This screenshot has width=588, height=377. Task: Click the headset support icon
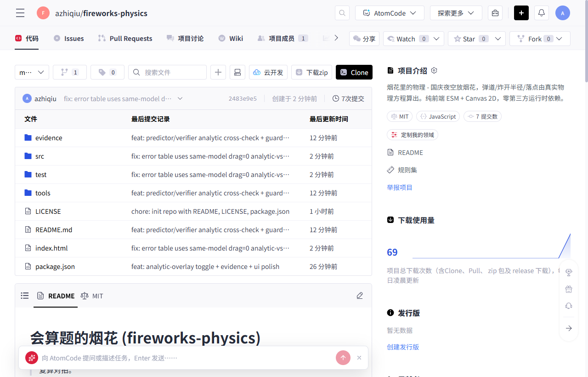pos(569,306)
